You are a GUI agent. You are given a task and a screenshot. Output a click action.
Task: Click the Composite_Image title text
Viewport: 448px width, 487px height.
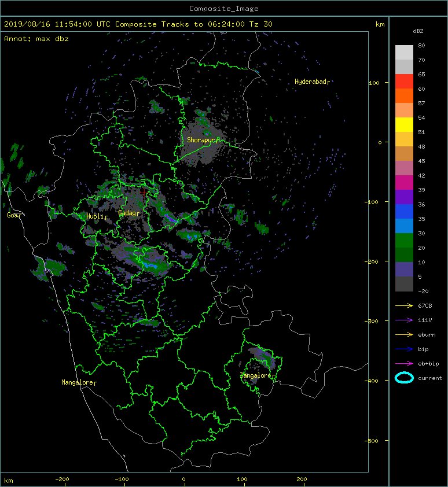coord(224,9)
